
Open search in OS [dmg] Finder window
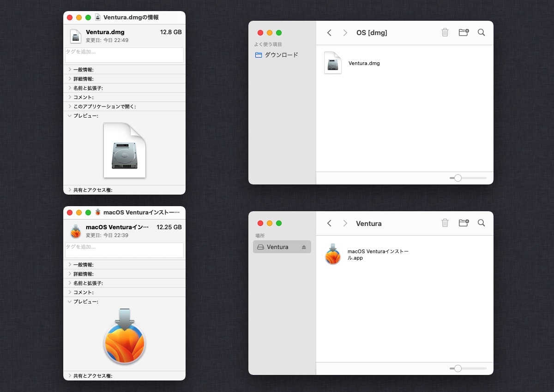(481, 32)
